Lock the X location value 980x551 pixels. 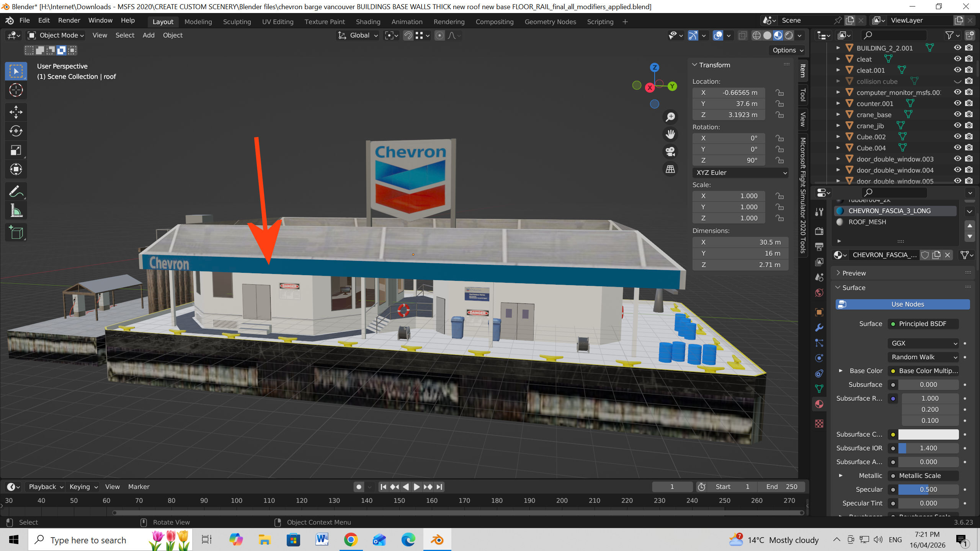tap(779, 93)
